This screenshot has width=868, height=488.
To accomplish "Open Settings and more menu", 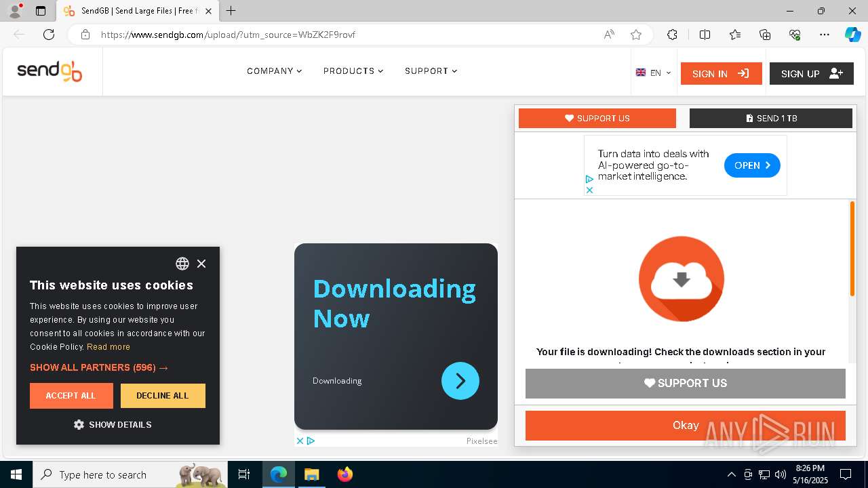I will click(825, 35).
